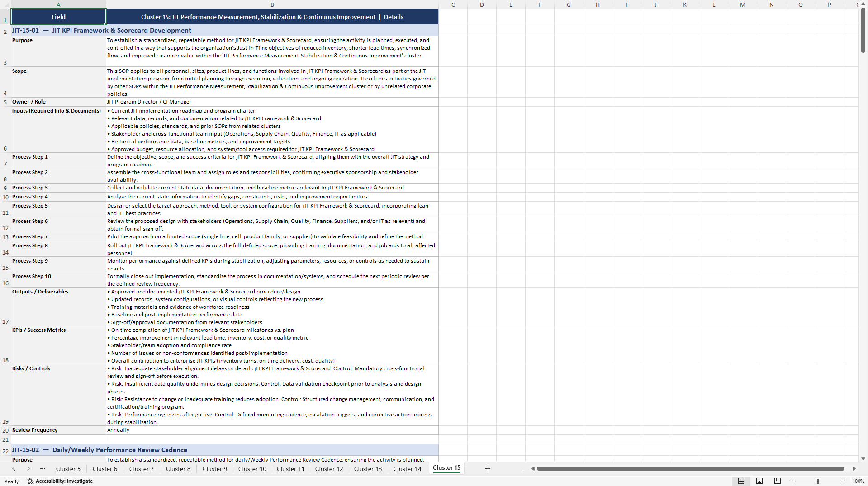Image resolution: width=868 pixels, height=486 pixels.
Task: Select column C header
Action: click(x=453, y=5)
